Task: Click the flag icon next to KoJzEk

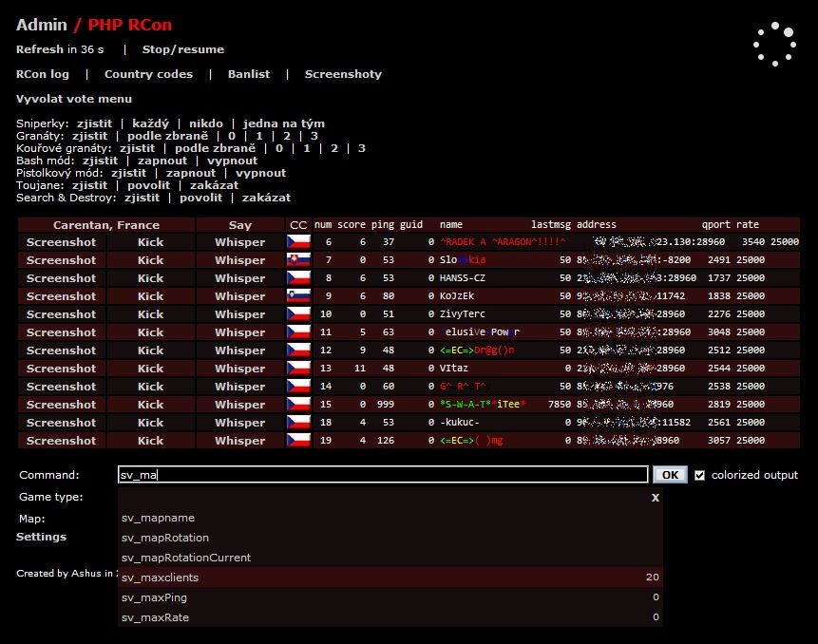Action: 298,296
